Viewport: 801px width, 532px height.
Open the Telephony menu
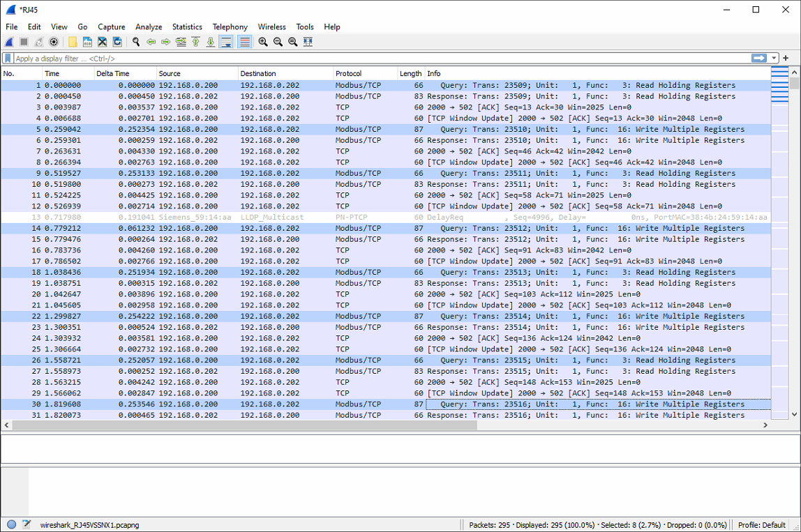[x=230, y=26]
